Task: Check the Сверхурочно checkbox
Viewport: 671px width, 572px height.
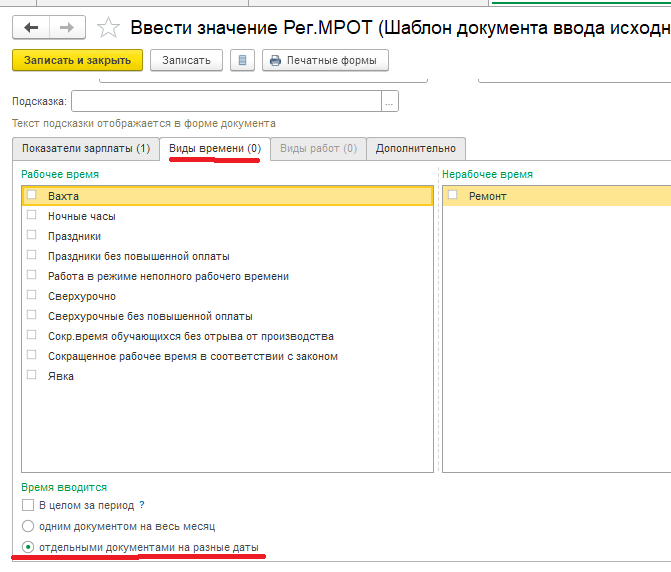Action: (x=32, y=296)
